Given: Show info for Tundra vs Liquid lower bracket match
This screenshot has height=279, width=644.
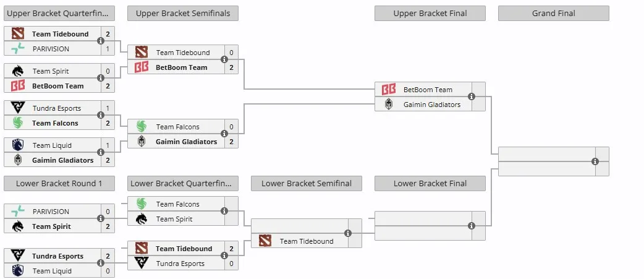Looking at the screenshot, I should (x=101, y=263).
